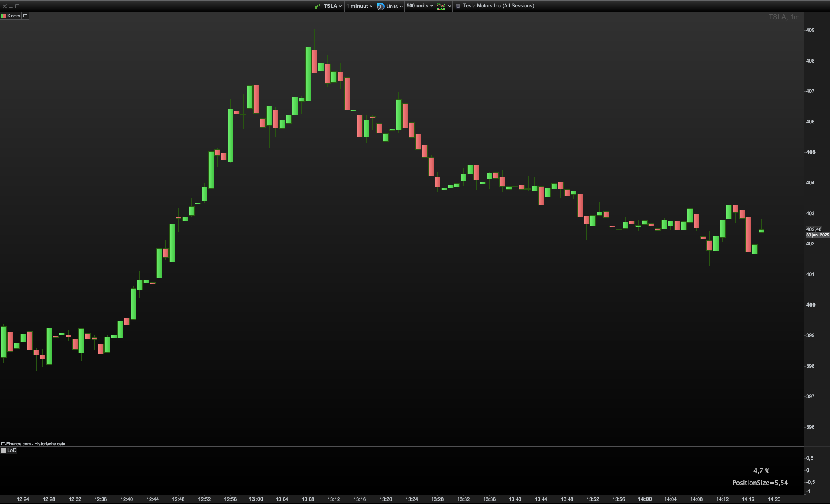This screenshot has width=830, height=504.
Task: Open the price panel list icon
Action: [x=25, y=16]
